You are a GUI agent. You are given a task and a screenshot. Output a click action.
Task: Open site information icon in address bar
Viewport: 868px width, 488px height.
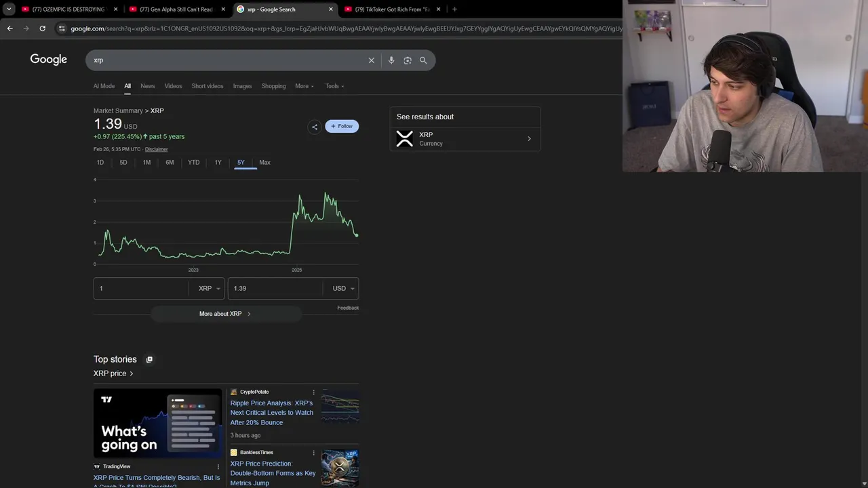coord(62,28)
